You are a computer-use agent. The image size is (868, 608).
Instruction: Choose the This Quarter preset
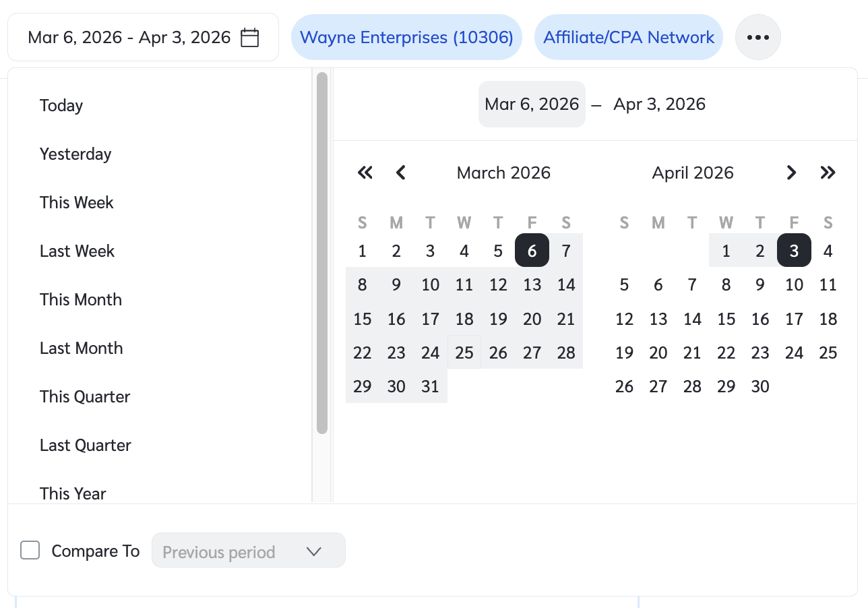coord(85,397)
